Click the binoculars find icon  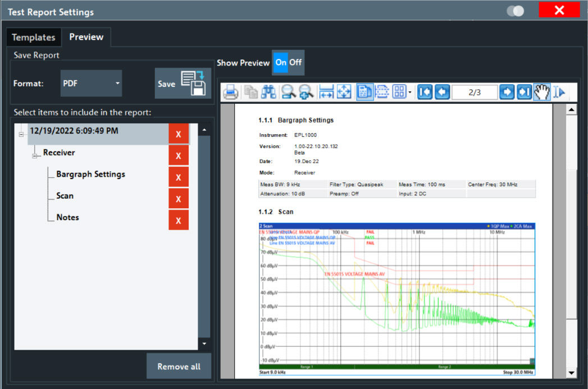[x=268, y=92]
